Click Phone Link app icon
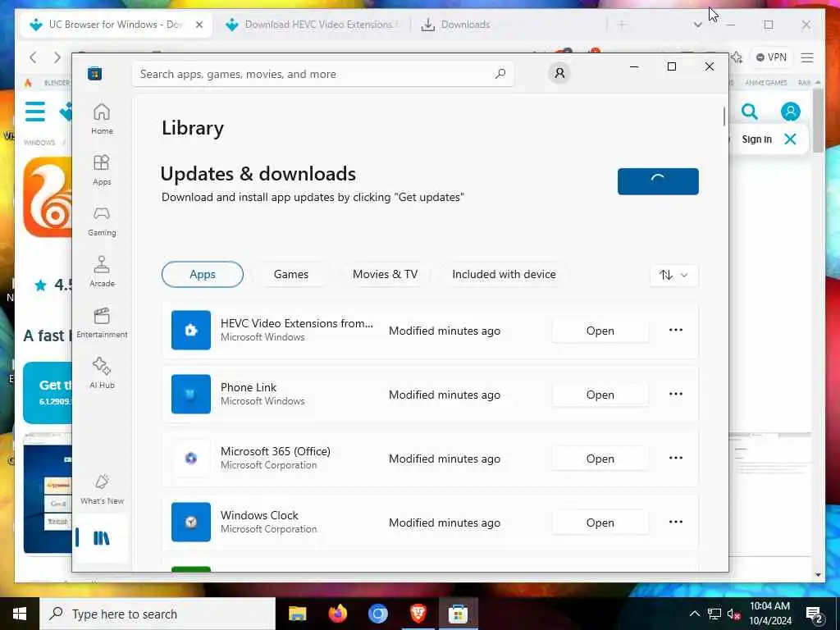840x630 pixels. (190, 394)
